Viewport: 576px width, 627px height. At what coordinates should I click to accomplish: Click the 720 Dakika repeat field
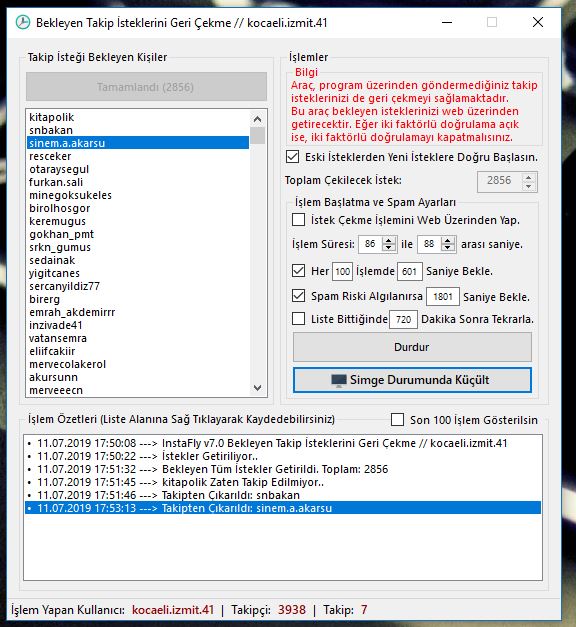(x=404, y=319)
